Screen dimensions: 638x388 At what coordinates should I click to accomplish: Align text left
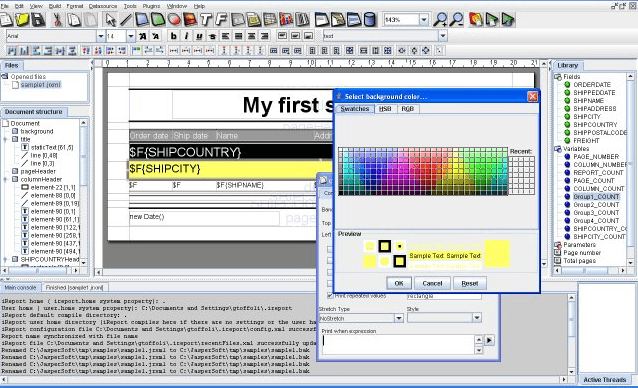pyautogui.click(x=225, y=36)
